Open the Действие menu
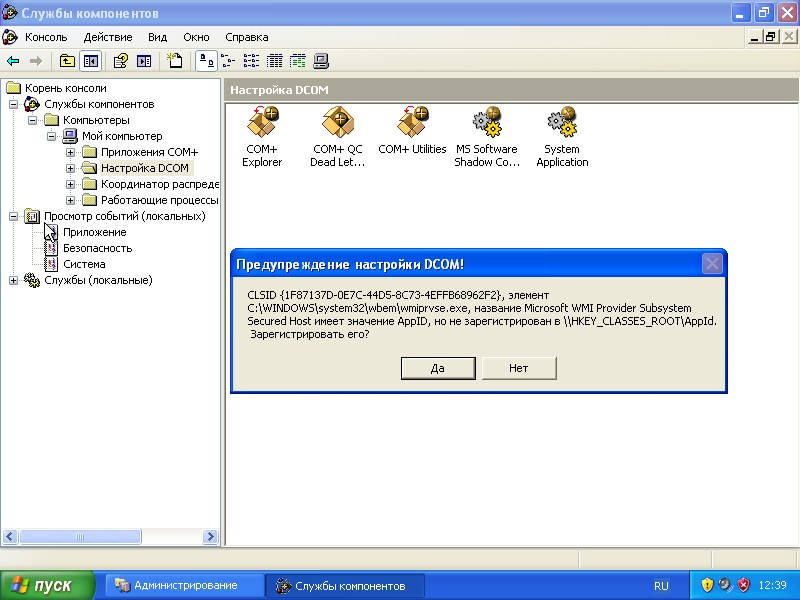 click(107, 37)
